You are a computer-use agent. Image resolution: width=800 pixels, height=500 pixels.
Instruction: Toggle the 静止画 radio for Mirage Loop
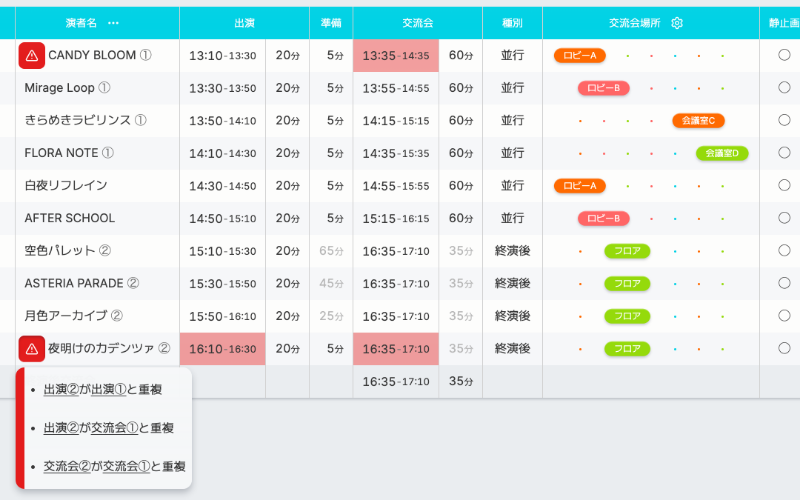click(784, 87)
